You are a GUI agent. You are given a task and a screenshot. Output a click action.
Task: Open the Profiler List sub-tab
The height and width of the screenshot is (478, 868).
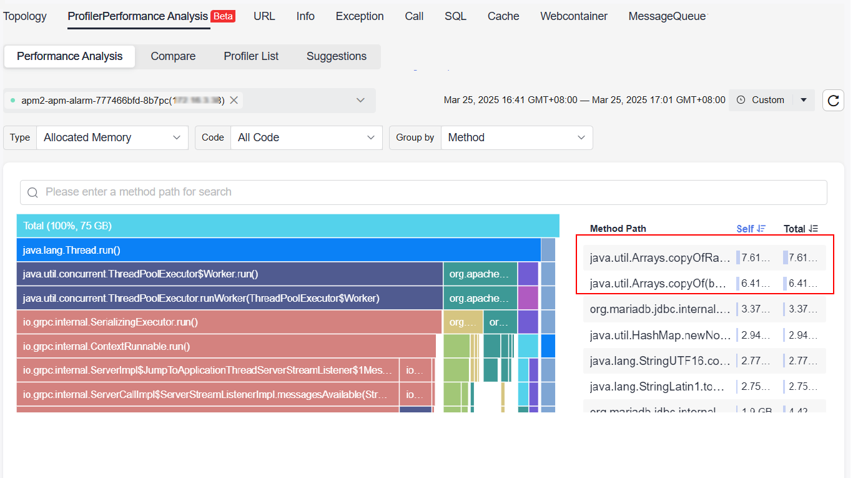[251, 56]
